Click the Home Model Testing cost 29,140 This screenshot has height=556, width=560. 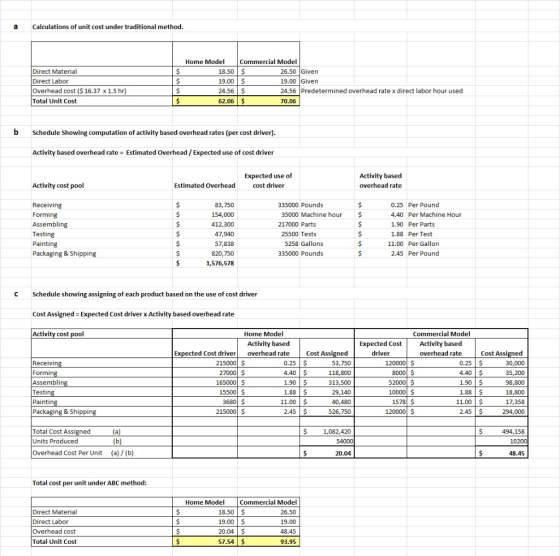click(341, 392)
